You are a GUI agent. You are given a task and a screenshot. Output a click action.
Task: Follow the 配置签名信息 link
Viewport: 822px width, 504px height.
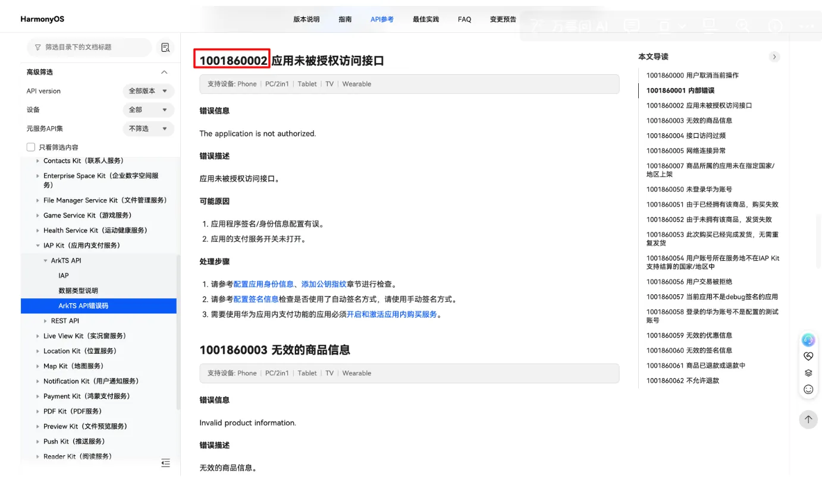256,300
